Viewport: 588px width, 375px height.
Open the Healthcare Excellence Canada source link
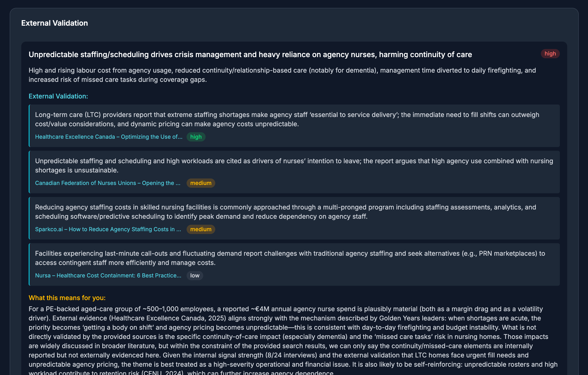[108, 137]
